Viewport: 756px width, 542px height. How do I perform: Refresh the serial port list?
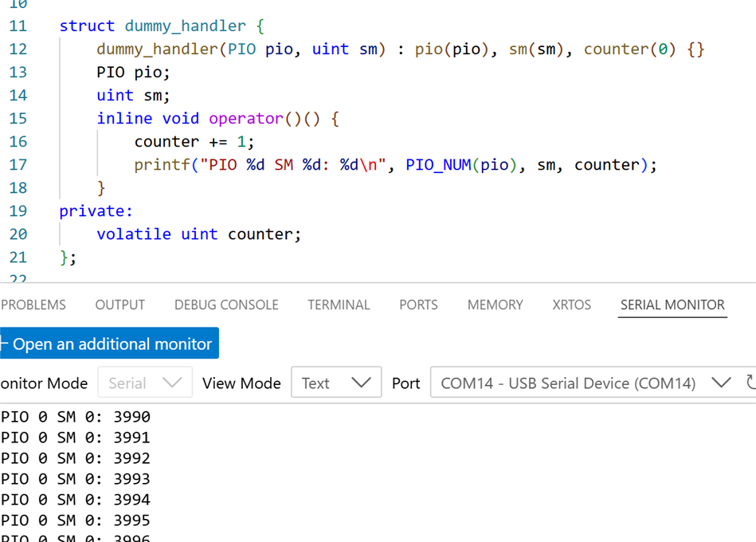[x=750, y=383]
